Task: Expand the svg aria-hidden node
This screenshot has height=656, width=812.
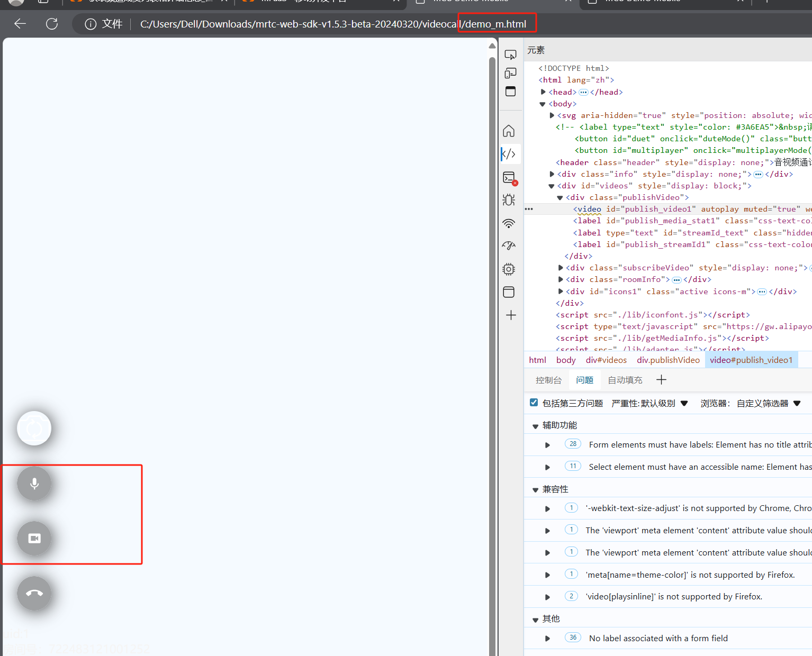Action: point(552,115)
